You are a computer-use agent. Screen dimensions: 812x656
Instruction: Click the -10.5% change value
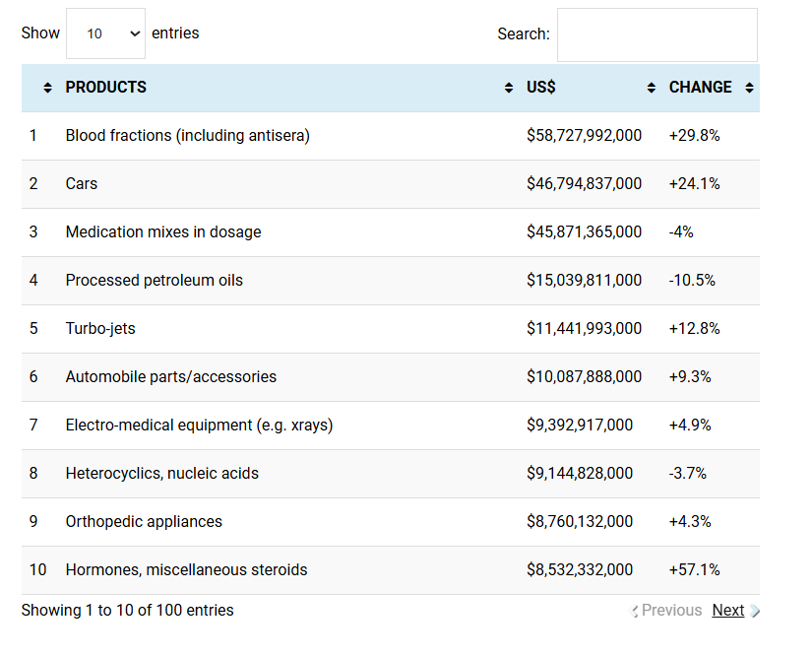692,280
